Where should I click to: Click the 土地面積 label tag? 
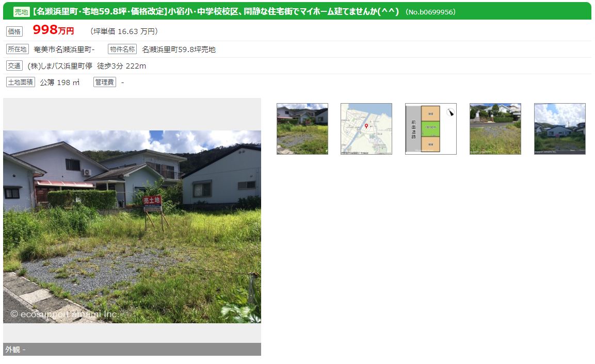click(21, 82)
